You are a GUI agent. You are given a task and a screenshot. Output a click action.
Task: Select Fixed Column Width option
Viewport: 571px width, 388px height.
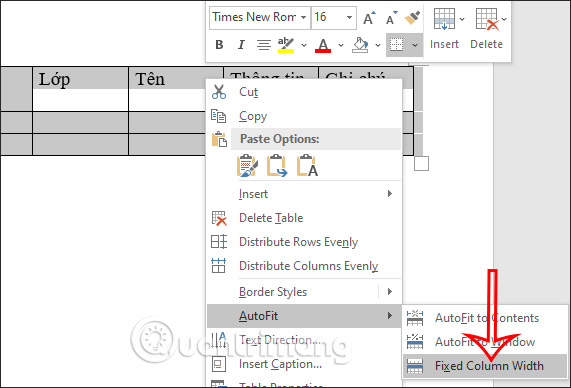click(x=485, y=366)
